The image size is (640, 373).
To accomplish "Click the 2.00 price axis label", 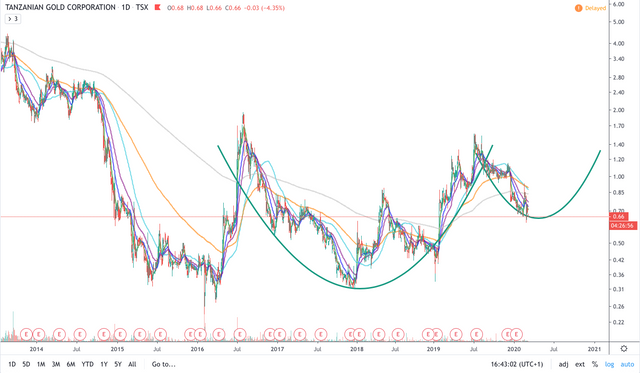I will point(618,110).
